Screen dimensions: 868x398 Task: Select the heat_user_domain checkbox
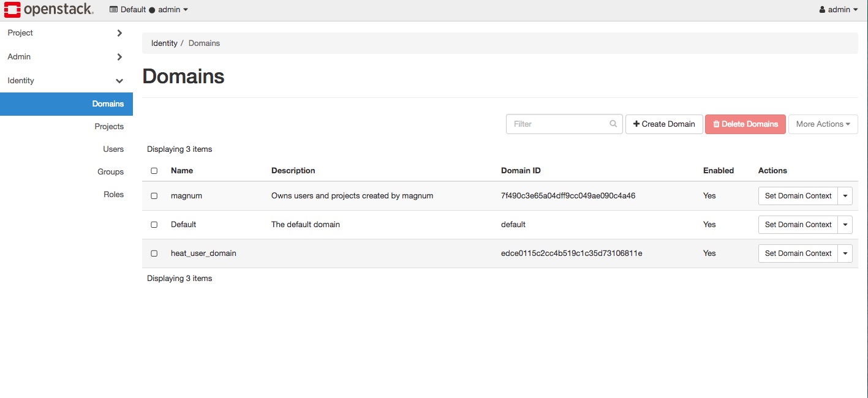tap(154, 253)
